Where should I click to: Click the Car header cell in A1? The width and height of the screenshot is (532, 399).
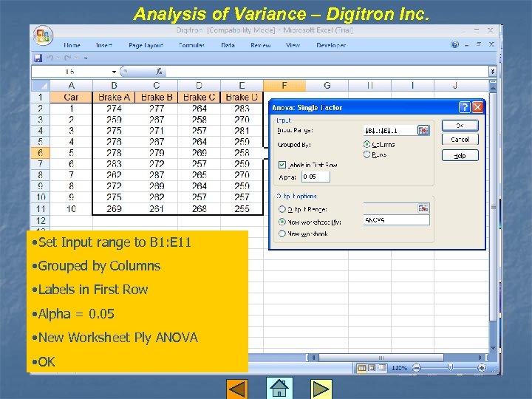click(71, 97)
